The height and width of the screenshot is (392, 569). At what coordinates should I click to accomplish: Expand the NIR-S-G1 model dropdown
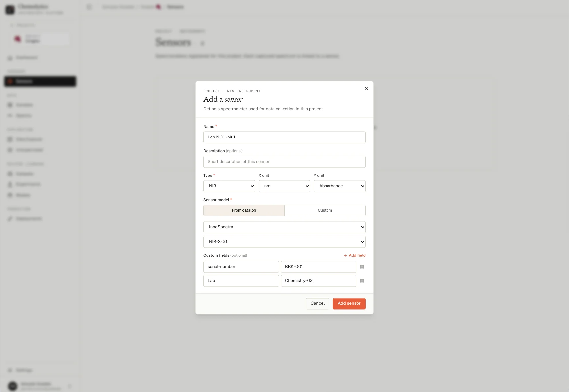pyautogui.click(x=284, y=242)
